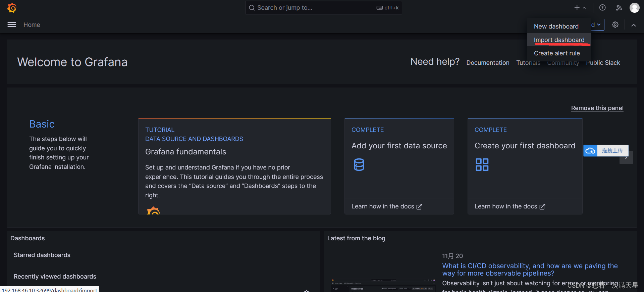Click the Search or jump to field
The width and height of the screenshot is (644, 292).
coord(324,8)
